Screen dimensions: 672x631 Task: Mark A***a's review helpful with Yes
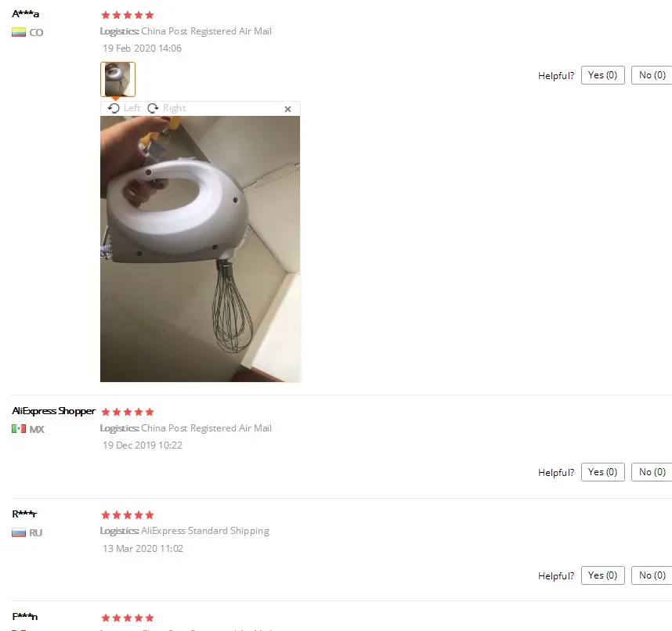pyautogui.click(x=602, y=75)
